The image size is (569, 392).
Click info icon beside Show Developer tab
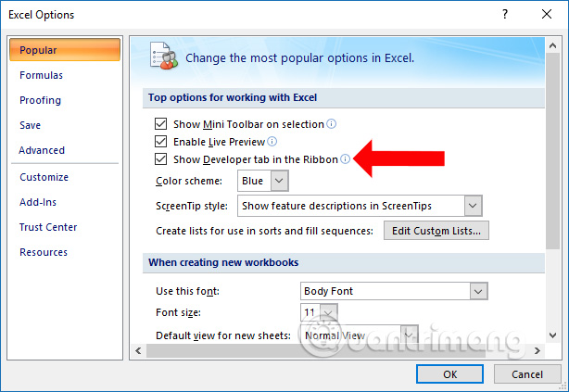(345, 159)
